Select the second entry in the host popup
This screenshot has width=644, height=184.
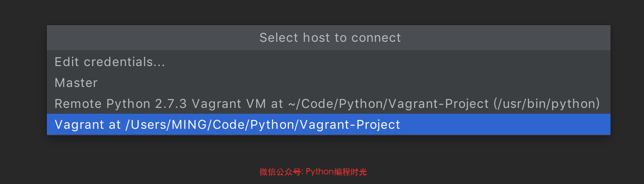pos(76,83)
